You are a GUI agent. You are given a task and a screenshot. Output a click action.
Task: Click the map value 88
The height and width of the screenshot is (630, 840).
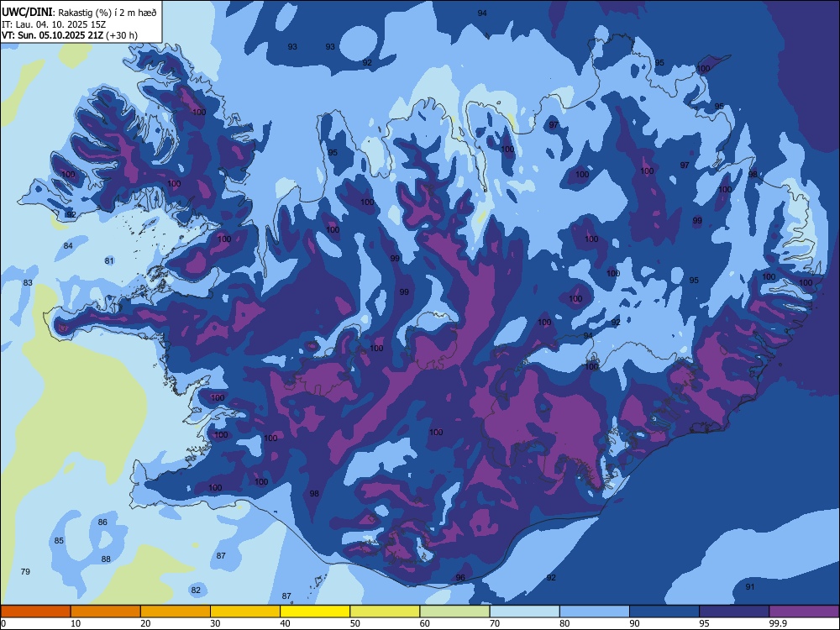106,559
